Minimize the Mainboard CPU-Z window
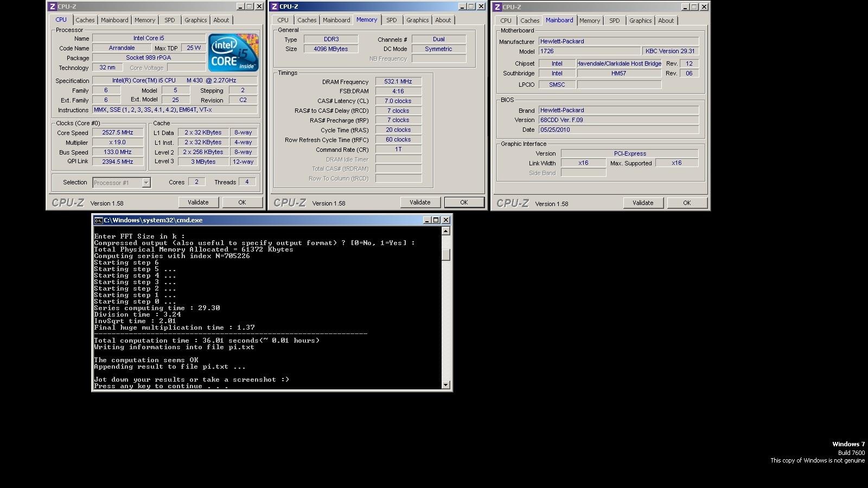 (685, 7)
